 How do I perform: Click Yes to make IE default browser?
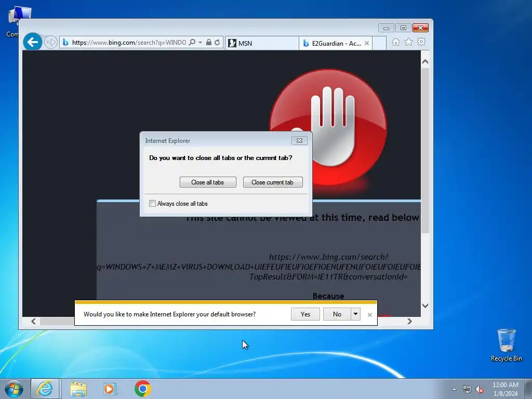click(305, 314)
